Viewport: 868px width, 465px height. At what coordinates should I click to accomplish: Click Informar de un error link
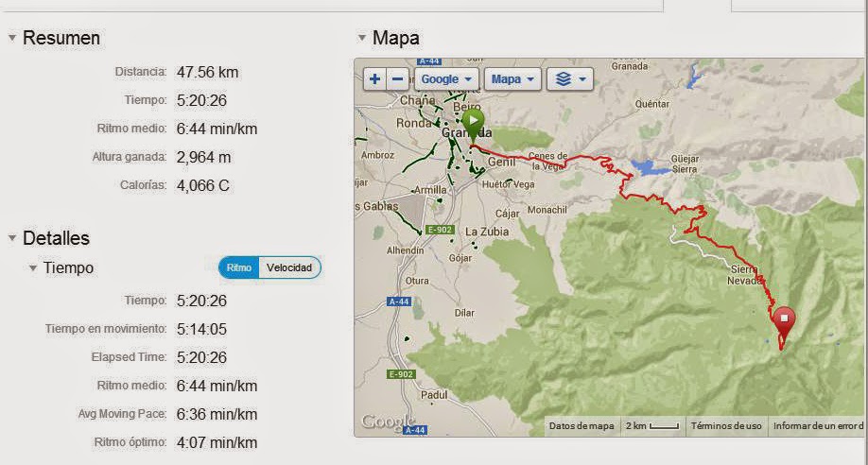pos(818,426)
